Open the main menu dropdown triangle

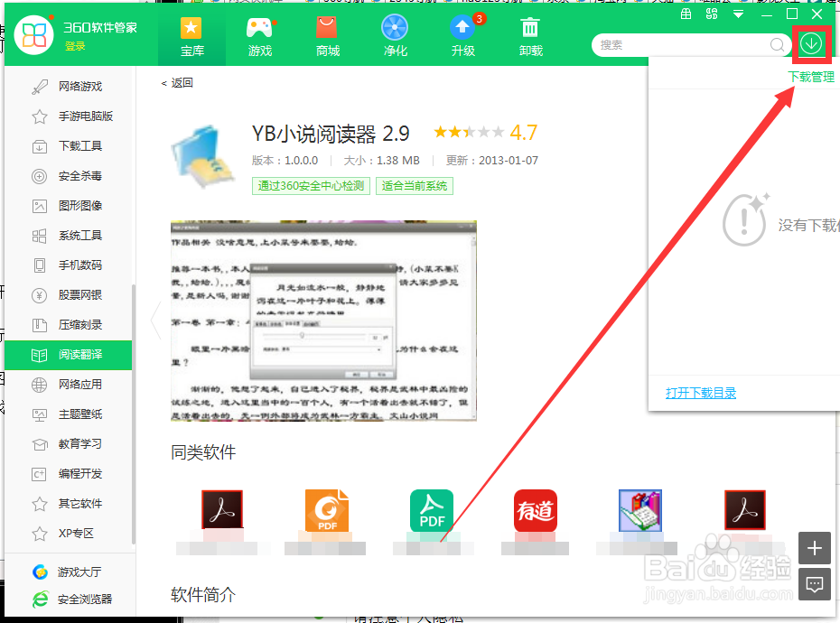pos(738,14)
